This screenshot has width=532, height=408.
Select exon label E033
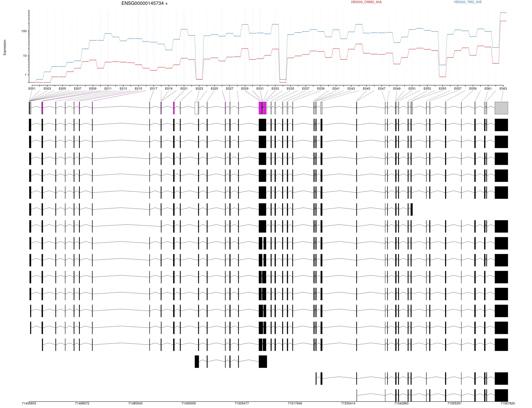(275, 89)
